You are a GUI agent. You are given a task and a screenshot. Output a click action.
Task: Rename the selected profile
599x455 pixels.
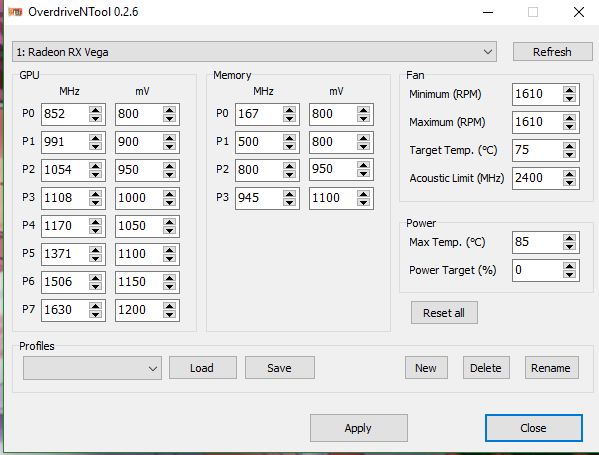551,368
